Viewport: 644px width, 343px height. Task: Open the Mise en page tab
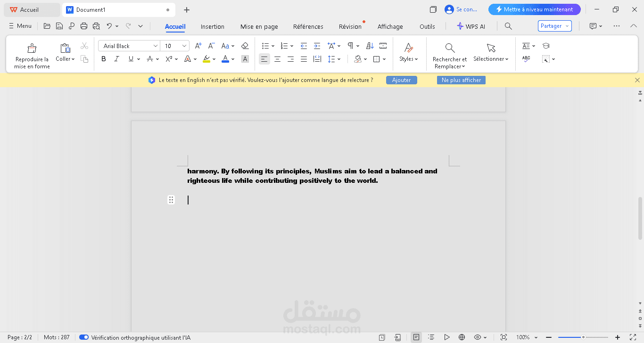pyautogui.click(x=259, y=26)
